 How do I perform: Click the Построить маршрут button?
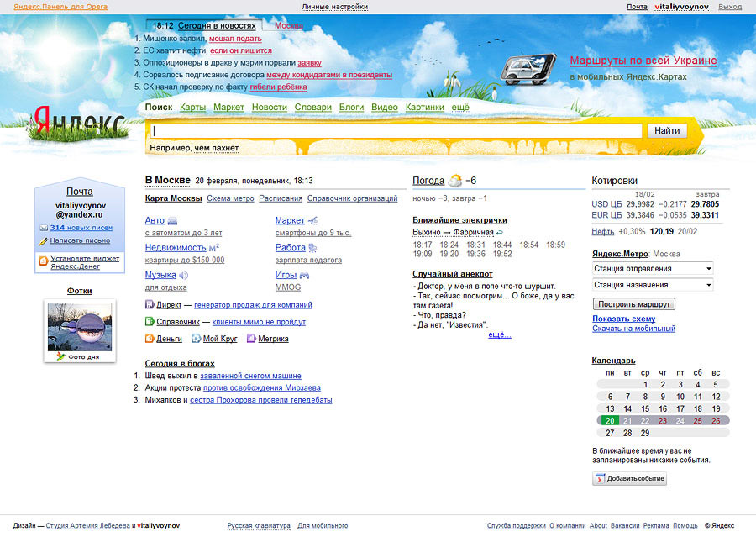633,303
